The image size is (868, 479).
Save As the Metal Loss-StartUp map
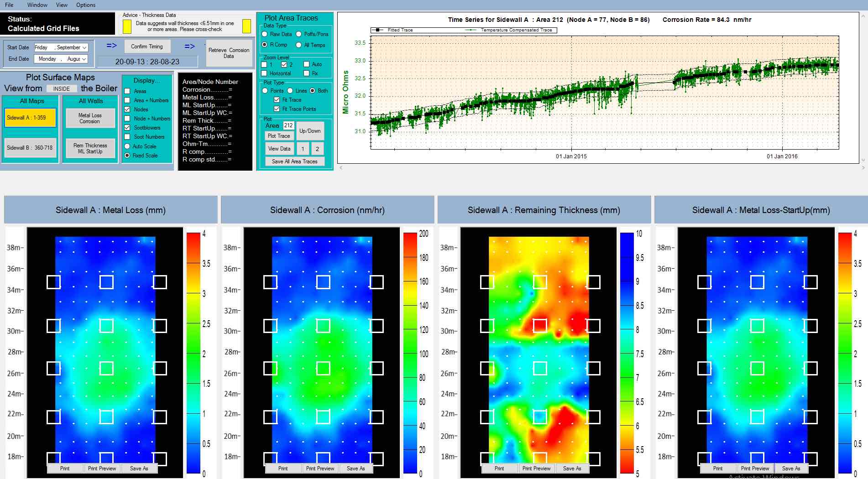point(791,469)
